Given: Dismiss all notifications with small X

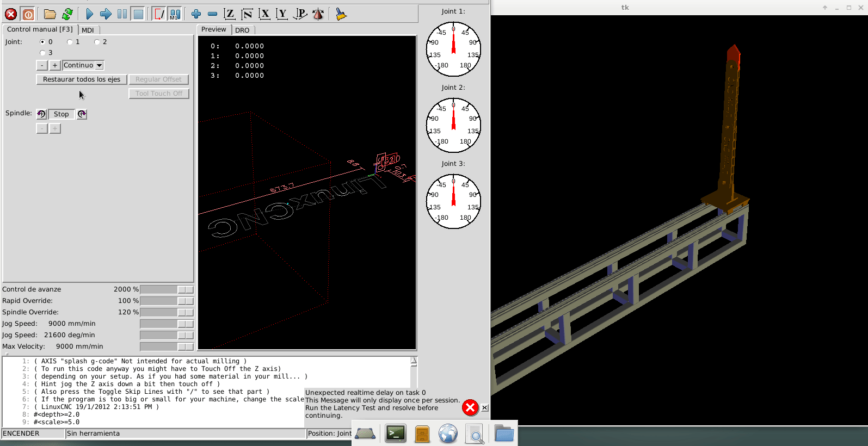Looking at the screenshot, I should click(x=484, y=407).
